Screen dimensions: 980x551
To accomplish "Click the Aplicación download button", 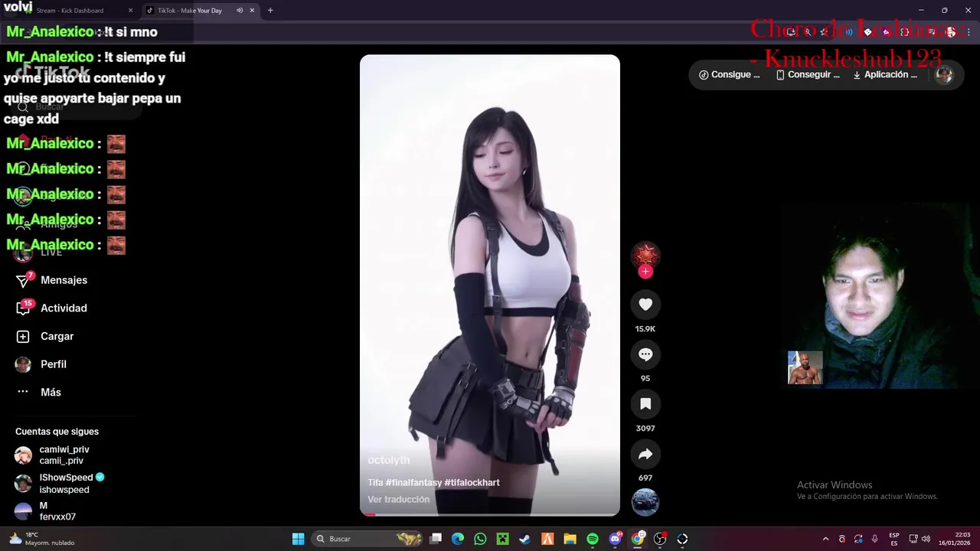I will [885, 75].
